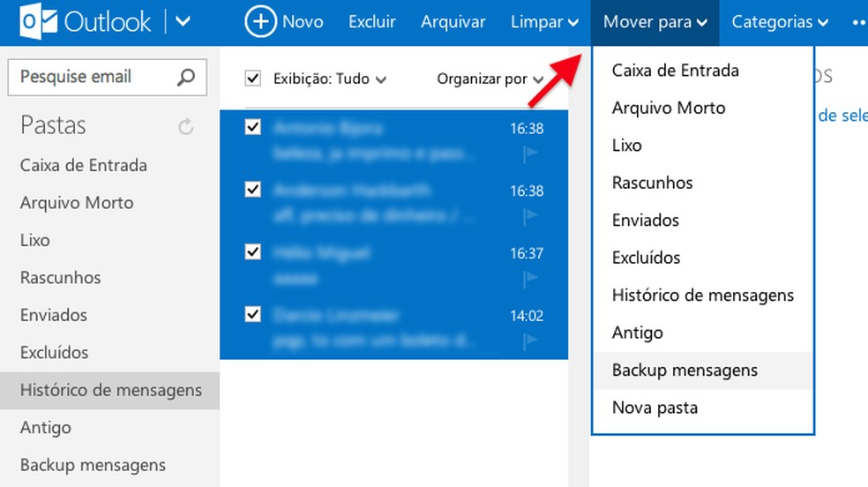Select Nova pasta from the move menu
Viewport: 868px width, 487px height.
point(655,408)
